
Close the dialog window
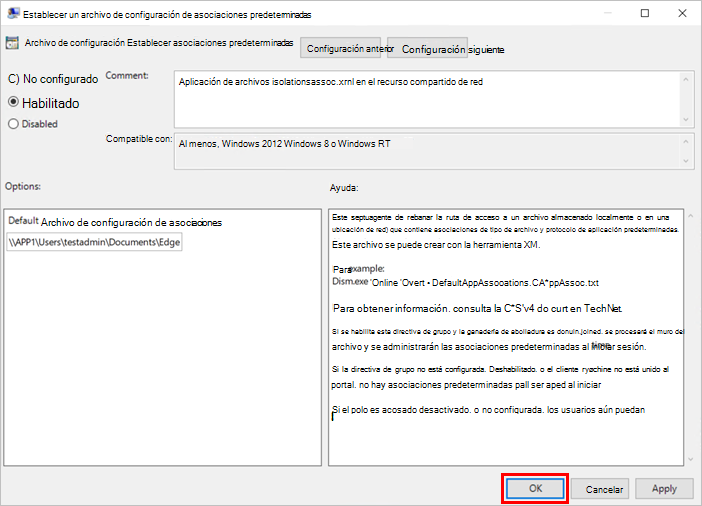pyautogui.click(x=682, y=13)
